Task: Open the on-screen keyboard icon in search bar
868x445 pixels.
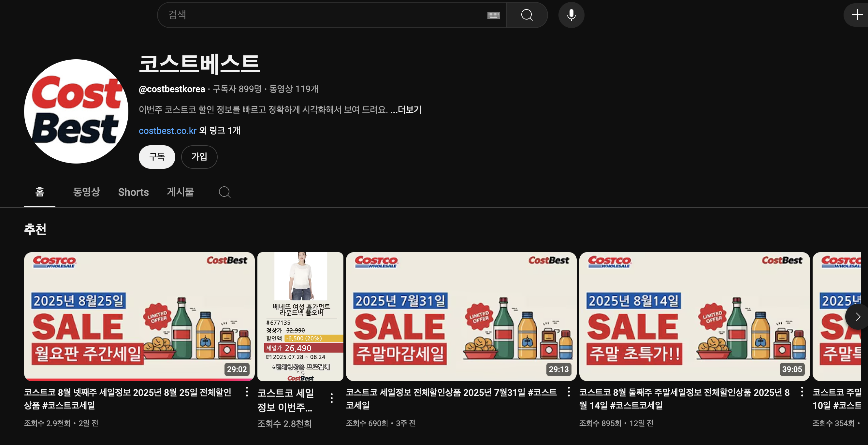Action: (x=493, y=15)
